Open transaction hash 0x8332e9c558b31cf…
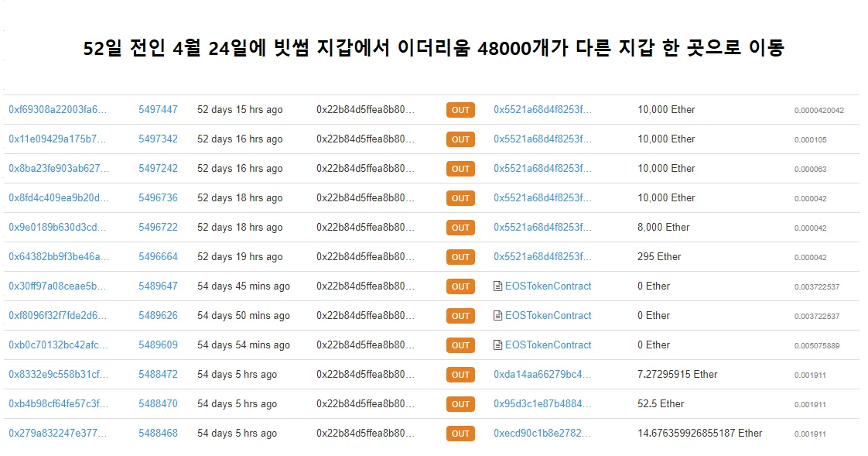Screen dimensions: 868x456 click(58, 374)
